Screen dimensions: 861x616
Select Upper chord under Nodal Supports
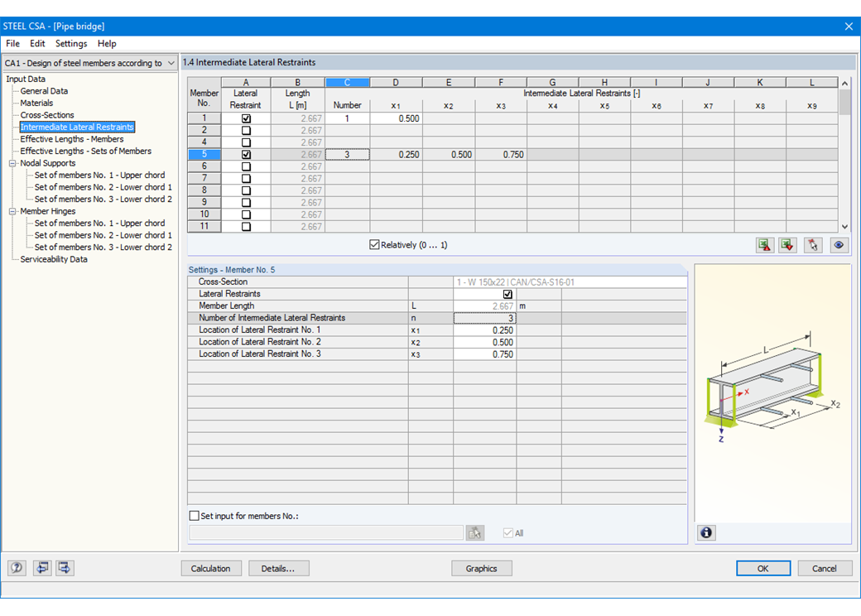point(99,176)
